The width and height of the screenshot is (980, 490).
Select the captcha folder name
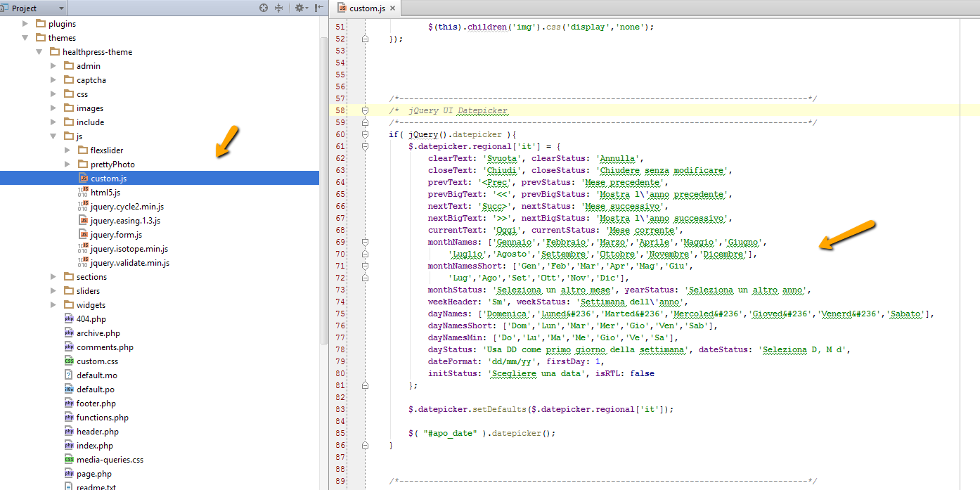tap(91, 80)
